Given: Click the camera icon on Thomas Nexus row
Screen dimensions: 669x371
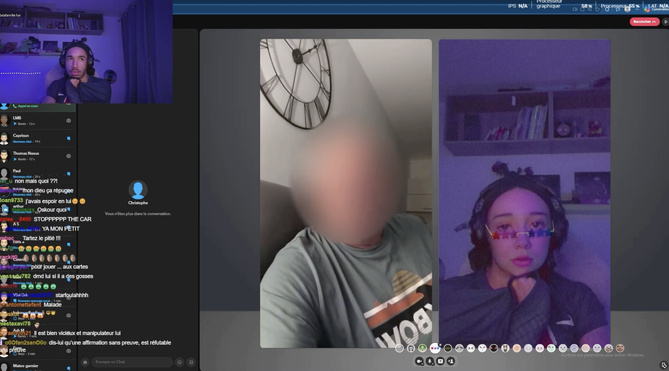Looking at the screenshot, I should pyautogui.click(x=68, y=156).
